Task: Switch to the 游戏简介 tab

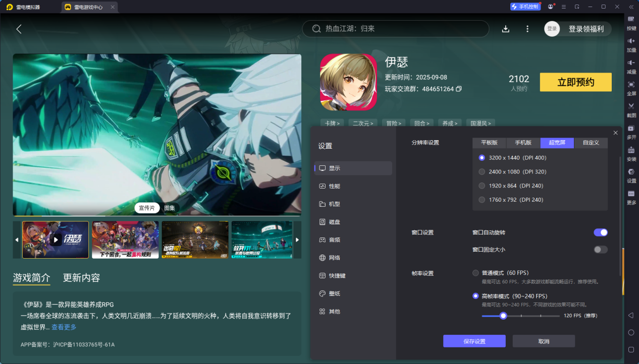Action: tap(31, 278)
